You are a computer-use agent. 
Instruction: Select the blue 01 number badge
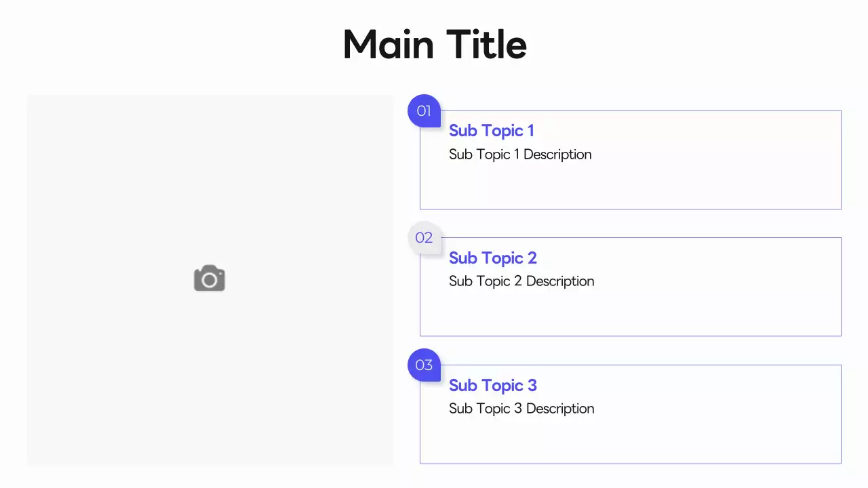point(424,111)
